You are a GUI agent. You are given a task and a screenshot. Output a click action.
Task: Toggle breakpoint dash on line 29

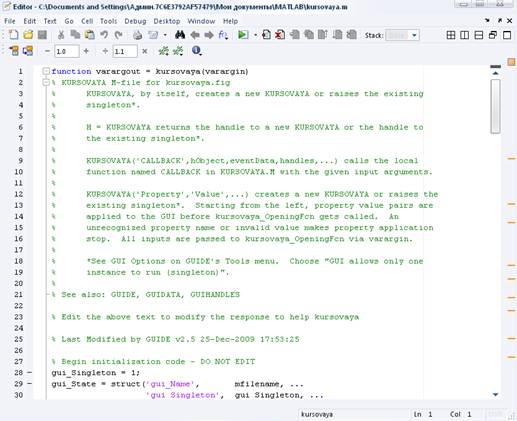click(x=29, y=384)
